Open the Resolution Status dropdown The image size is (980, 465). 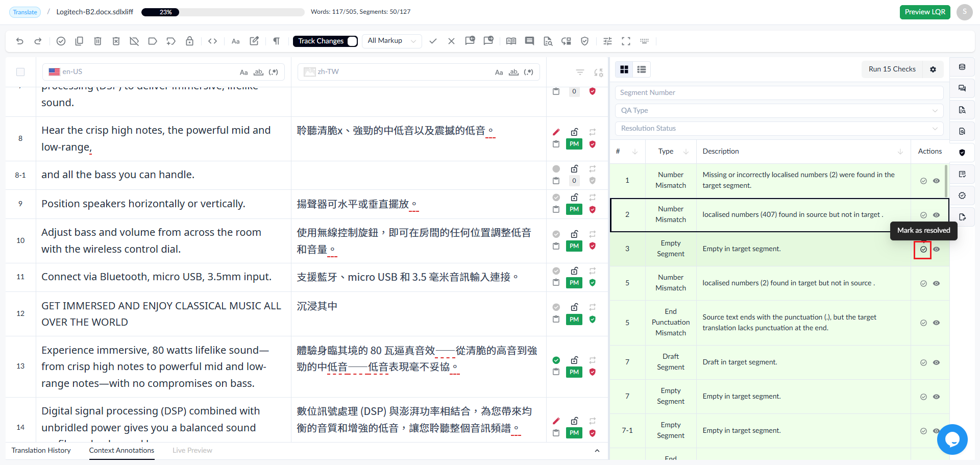779,128
